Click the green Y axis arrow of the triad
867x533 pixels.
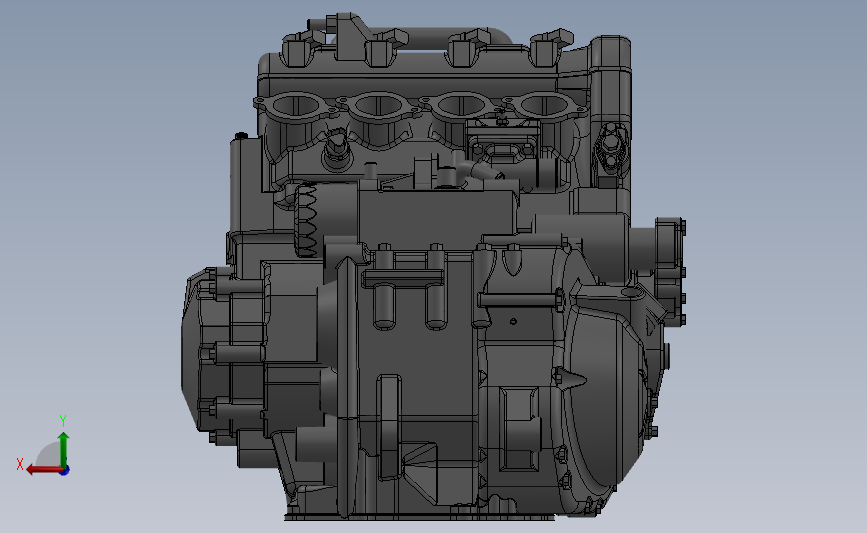(x=64, y=449)
